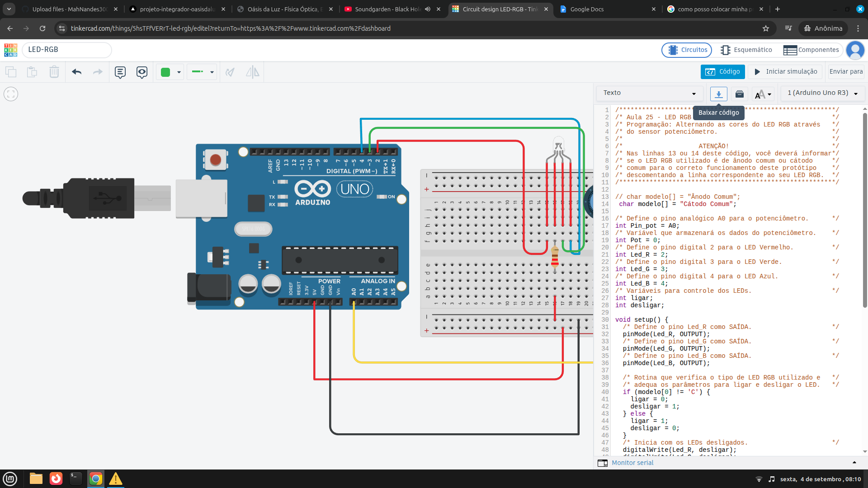Open the warning notification taskbar icon
868x488 pixels.
coord(116,479)
